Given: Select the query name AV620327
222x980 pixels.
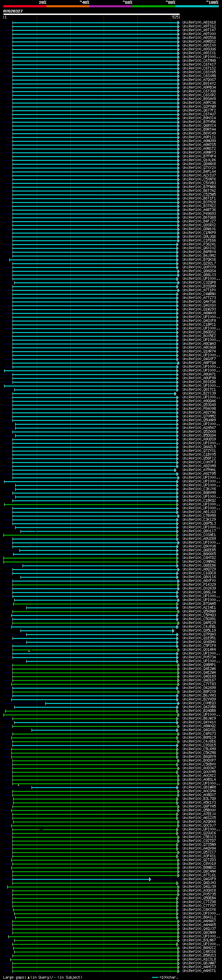Looking at the screenshot, I should point(13,11).
